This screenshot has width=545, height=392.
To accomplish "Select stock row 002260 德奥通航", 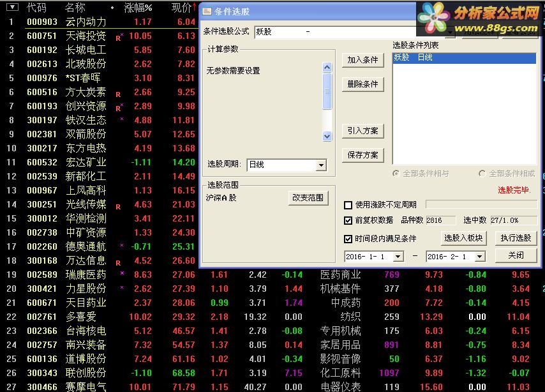I will pyautogui.click(x=100, y=246).
